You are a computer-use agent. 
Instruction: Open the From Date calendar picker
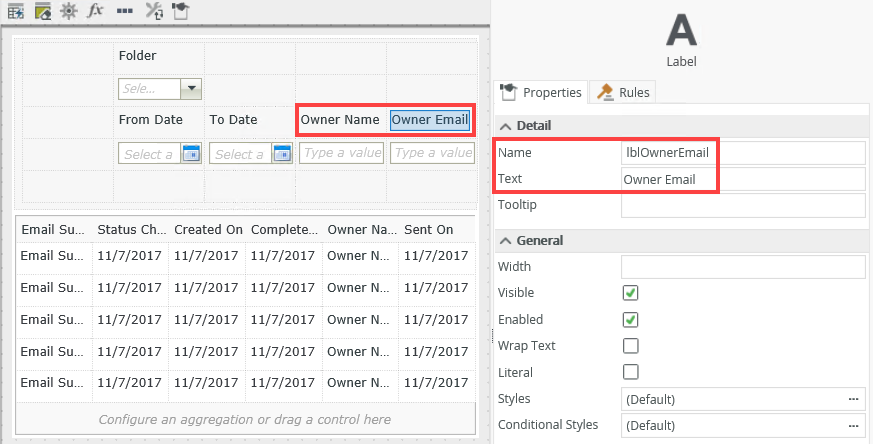coord(191,153)
